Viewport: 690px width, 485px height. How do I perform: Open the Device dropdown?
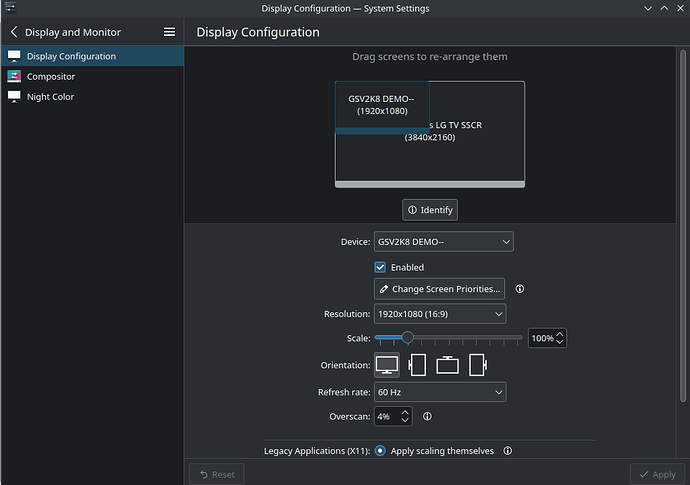pos(444,242)
